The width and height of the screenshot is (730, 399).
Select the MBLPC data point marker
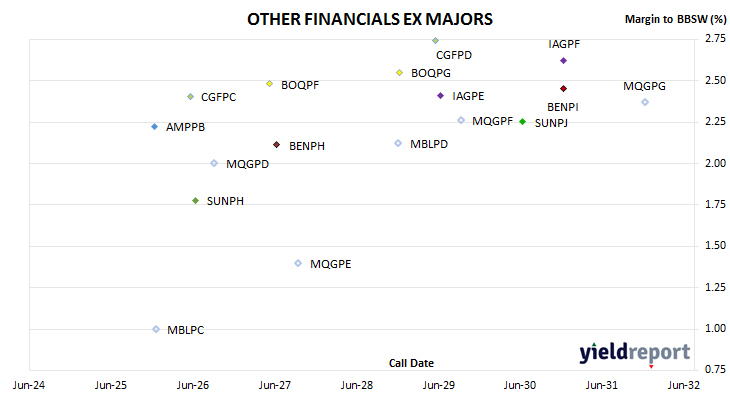tap(156, 329)
